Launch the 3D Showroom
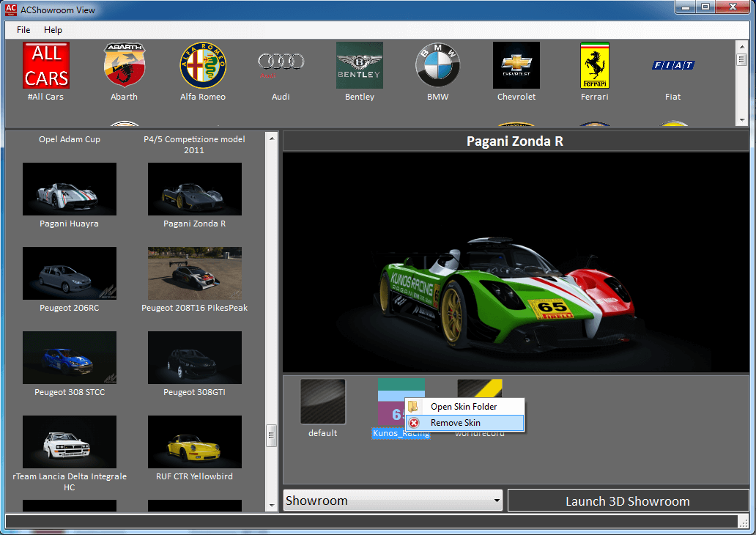The height and width of the screenshot is (535, 756). 628,501
